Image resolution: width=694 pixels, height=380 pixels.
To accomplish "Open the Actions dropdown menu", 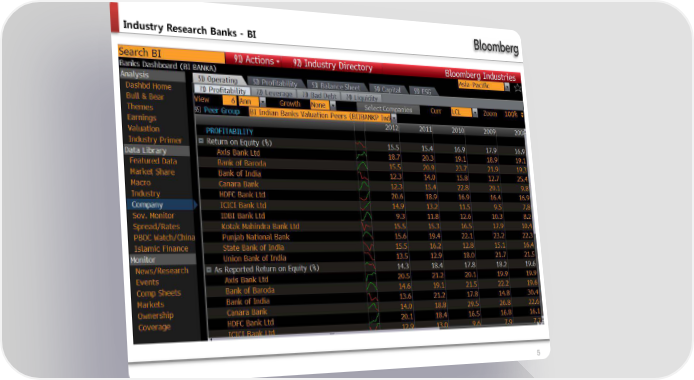I will 256,60.
